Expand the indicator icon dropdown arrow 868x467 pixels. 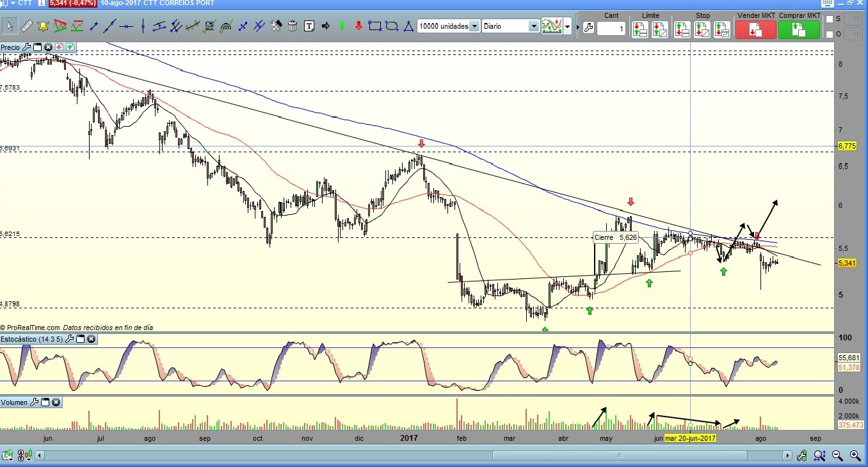pyautogui.click(x=567, y=27)
